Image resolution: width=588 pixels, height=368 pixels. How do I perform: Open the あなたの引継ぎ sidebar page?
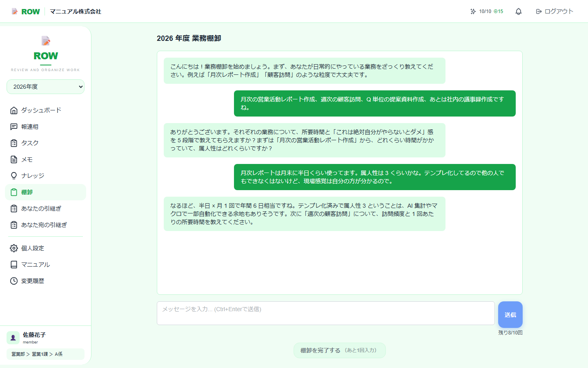click(46, 209)
